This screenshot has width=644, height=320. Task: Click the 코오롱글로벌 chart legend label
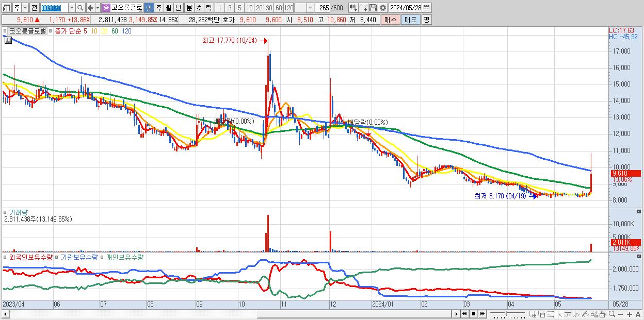(x=27, y=31)
